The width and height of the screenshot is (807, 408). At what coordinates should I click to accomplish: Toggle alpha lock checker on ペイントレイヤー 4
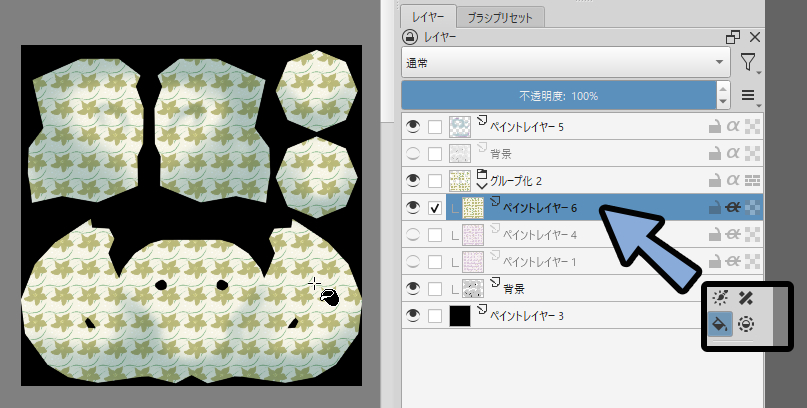coord(752,235)
